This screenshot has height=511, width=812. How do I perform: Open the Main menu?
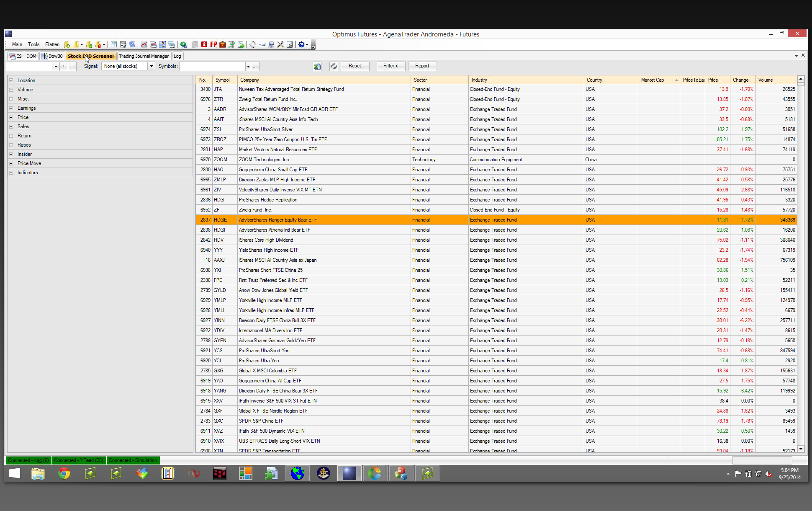17,44
